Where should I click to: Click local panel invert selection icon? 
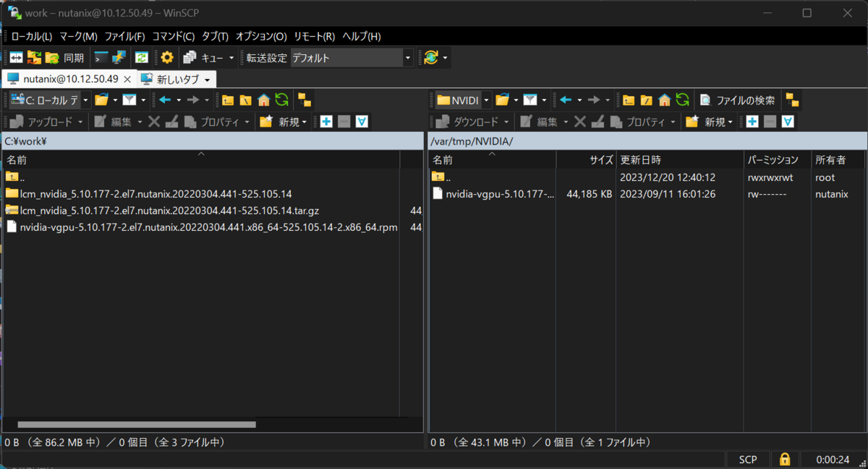click(x=362, y=122)
